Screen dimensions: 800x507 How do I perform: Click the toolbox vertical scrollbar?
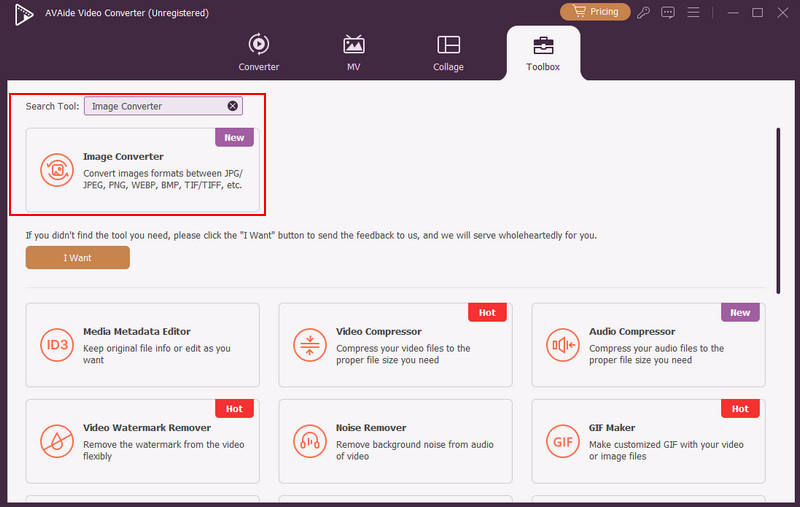[x=778, y=211]
